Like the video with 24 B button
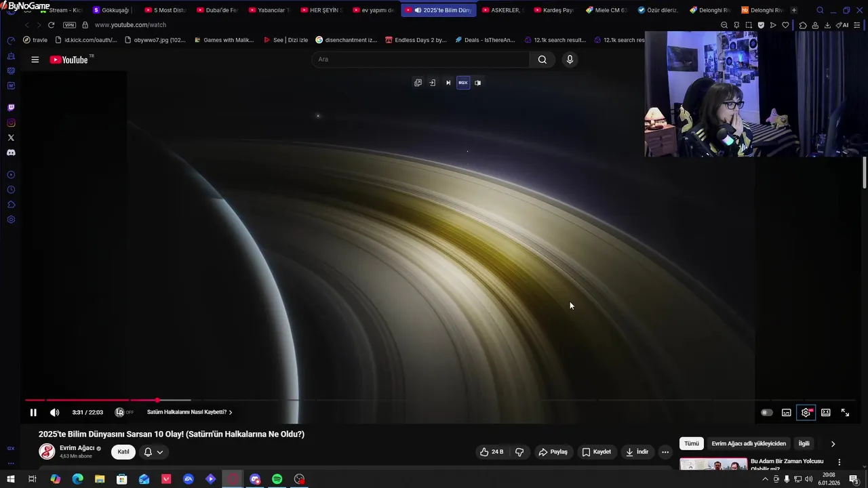Image resolution: width=868 pixels, height=488 pixels. pyautogui.click(x=492, y=452)
